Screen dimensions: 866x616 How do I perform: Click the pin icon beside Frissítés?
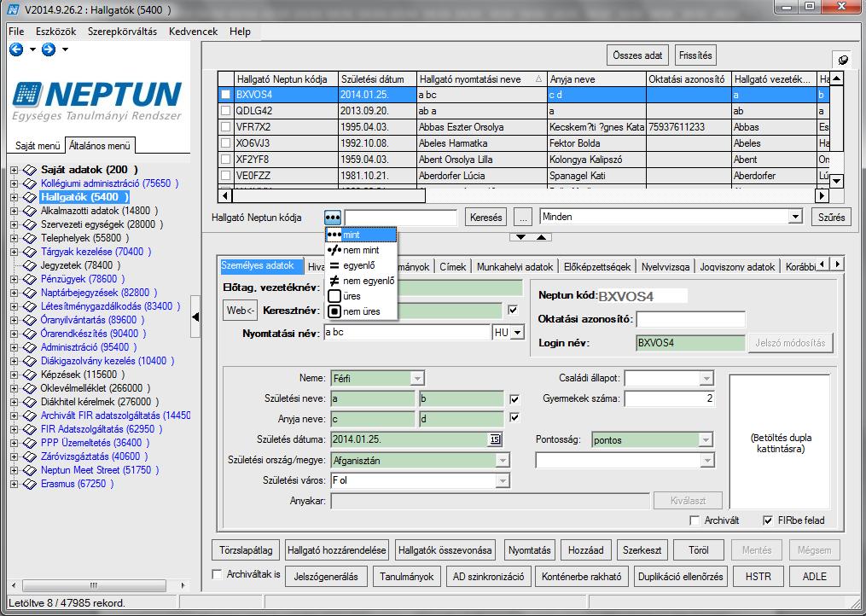(843, 60)
